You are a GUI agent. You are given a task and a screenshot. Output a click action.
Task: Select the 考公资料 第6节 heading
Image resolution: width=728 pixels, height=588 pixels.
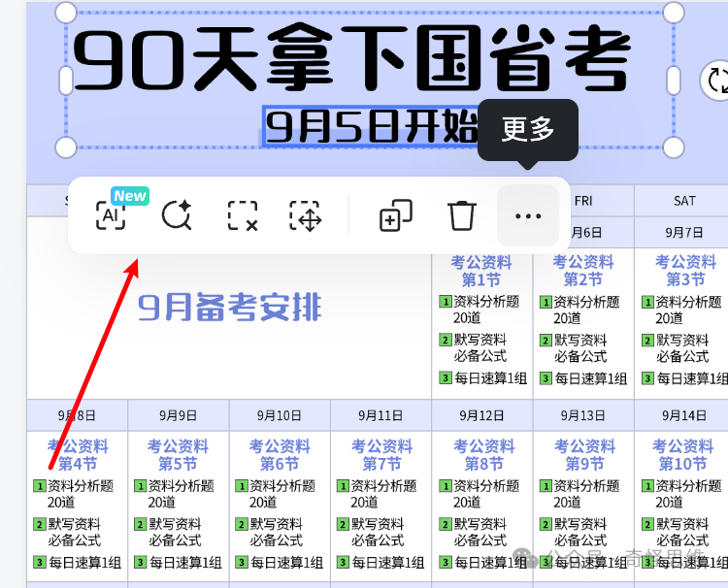click(x=280, y=455)
